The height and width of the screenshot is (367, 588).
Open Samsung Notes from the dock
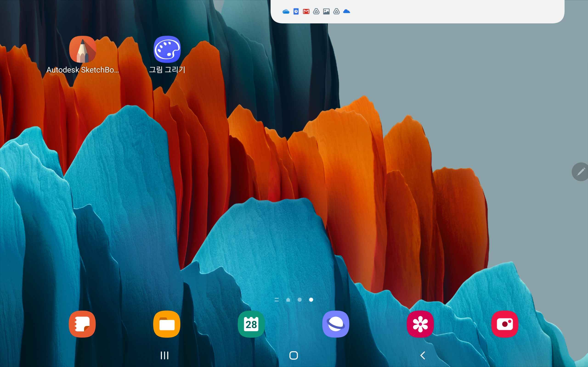click(x=82, y=324)
